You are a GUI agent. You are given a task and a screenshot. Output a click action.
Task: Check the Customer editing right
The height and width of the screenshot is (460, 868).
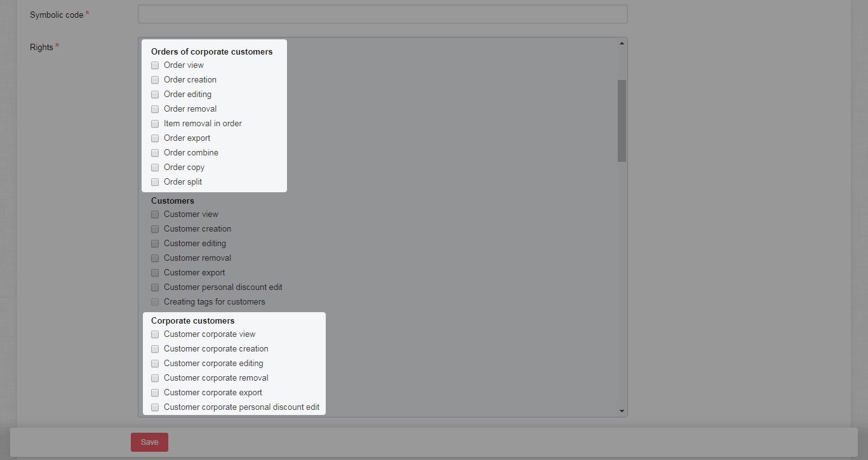pos(155,244)
